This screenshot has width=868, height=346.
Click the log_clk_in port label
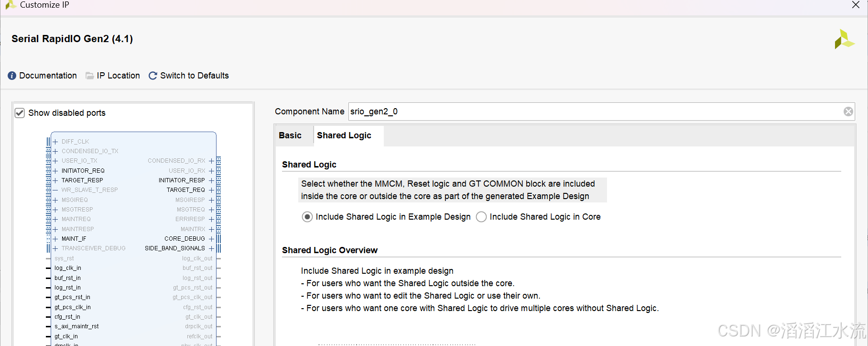coord(68,268)
